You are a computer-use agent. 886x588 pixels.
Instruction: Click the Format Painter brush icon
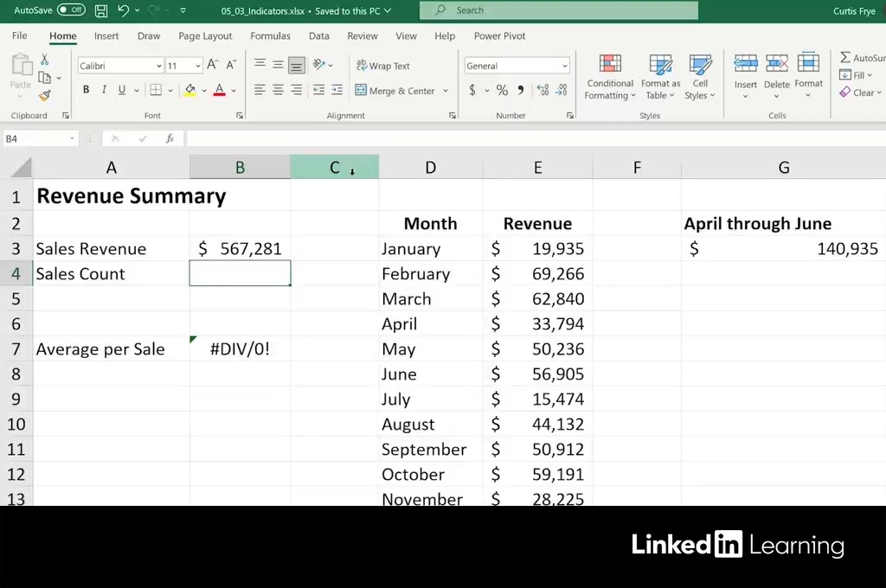[x=45, y=95]
